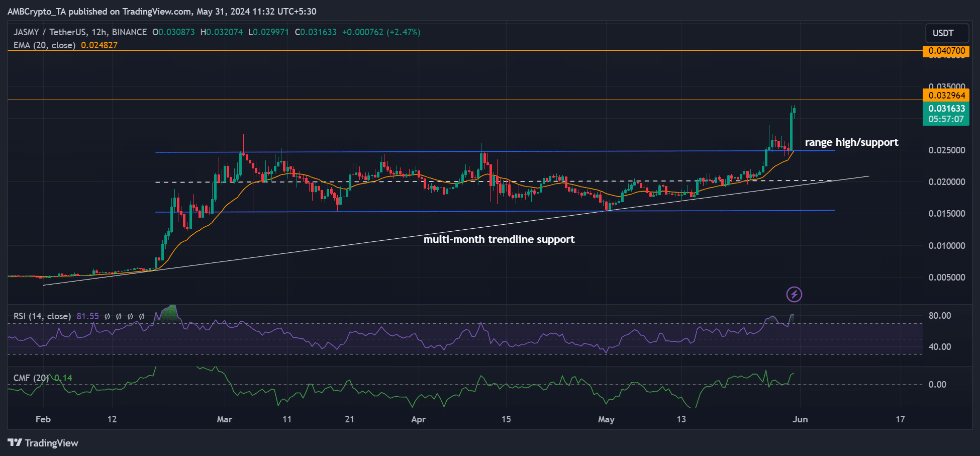Image resolution: width=980 pixels, height=456 pixels.
Task: Click the 0.005000 price axis label
Action: pos(947,278)
